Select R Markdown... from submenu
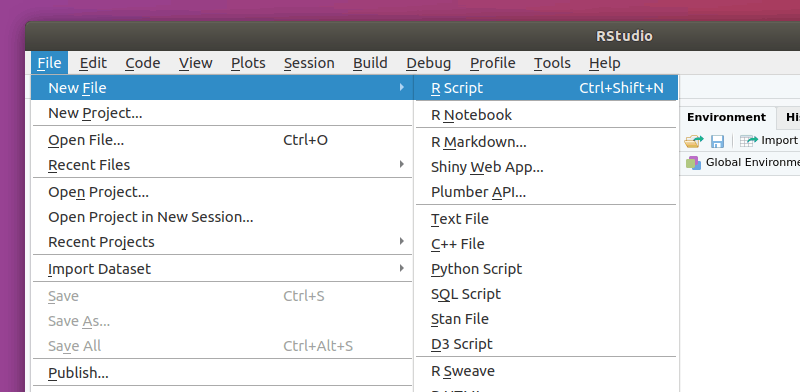 (546, 142)
